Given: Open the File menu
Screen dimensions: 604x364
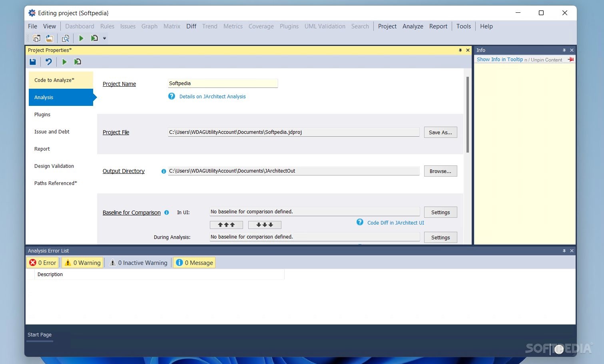Looking at the screenshot, I should click(32, 26).
